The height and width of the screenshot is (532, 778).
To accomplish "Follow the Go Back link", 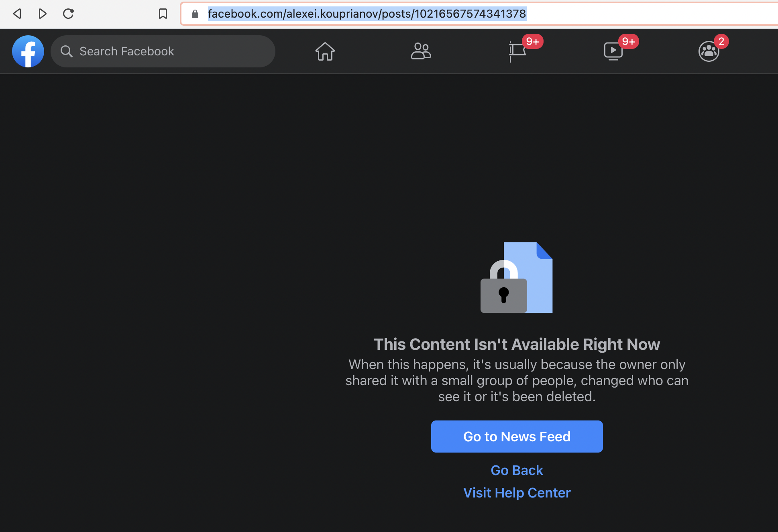I will click(517, 470).
